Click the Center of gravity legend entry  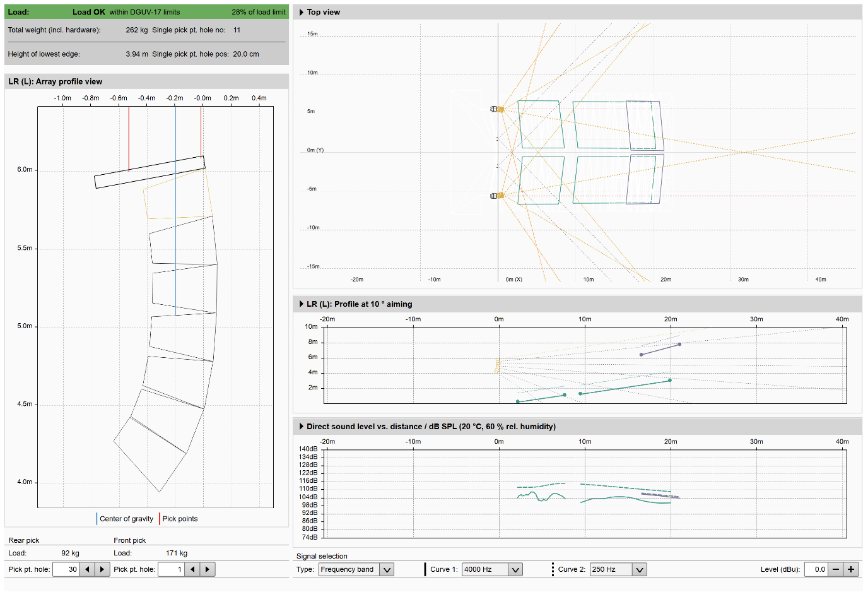(x=124, y=519)
